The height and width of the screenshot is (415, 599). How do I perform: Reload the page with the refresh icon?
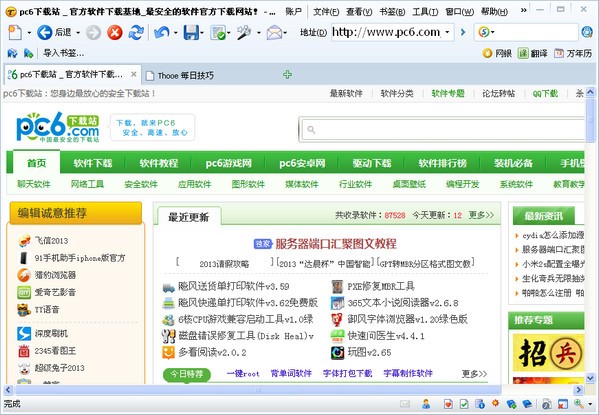click(x=136, y=32)
